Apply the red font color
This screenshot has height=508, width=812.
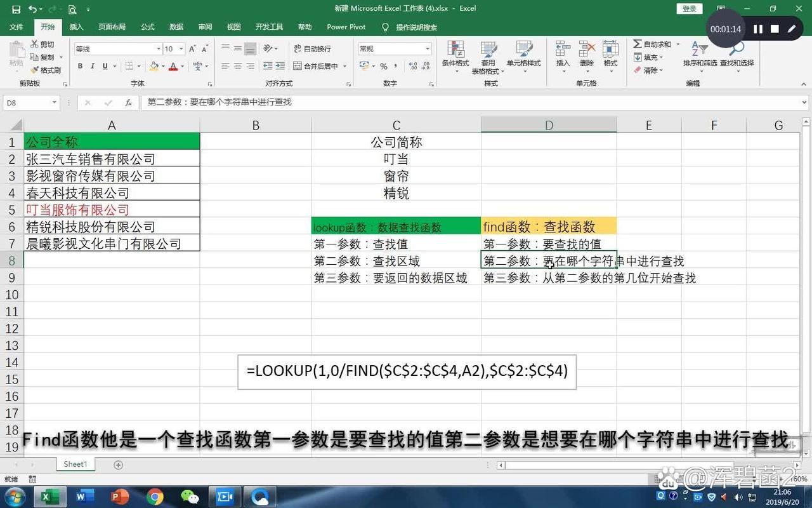[173, 66]
